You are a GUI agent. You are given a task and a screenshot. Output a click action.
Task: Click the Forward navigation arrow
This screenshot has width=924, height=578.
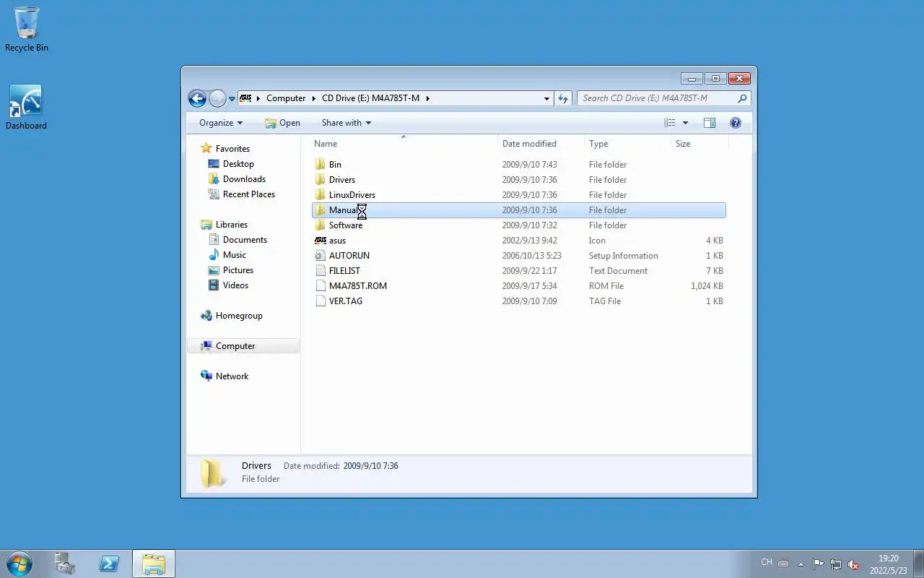click(x=217, y=98)
